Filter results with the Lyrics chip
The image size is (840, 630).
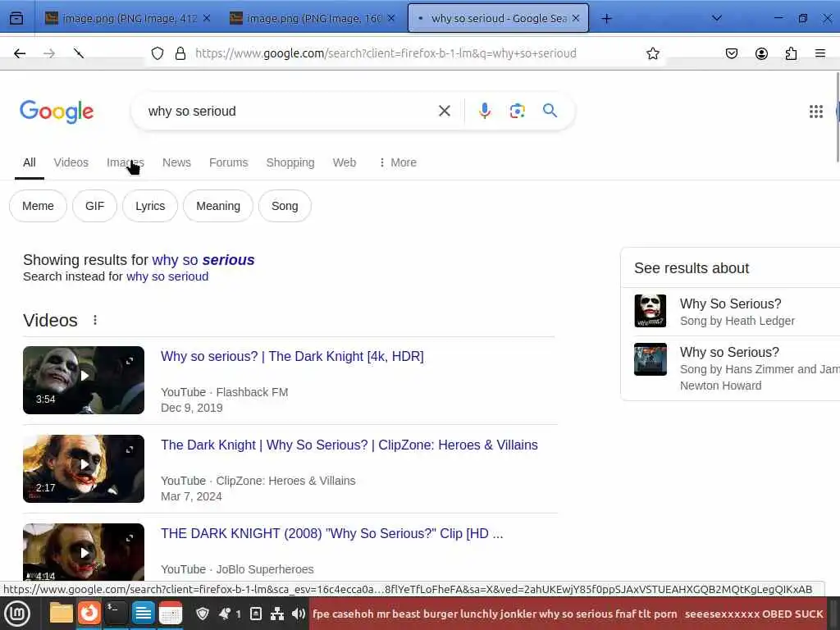[150, 206]
